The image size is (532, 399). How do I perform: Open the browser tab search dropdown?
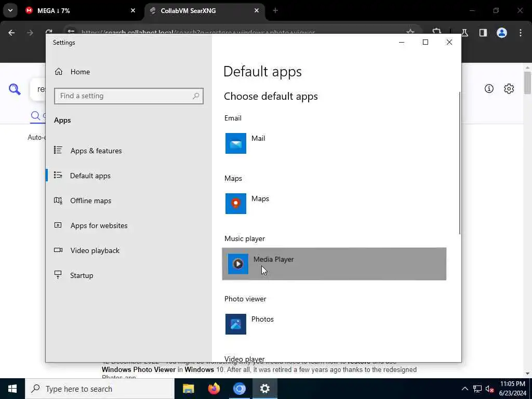10,10
